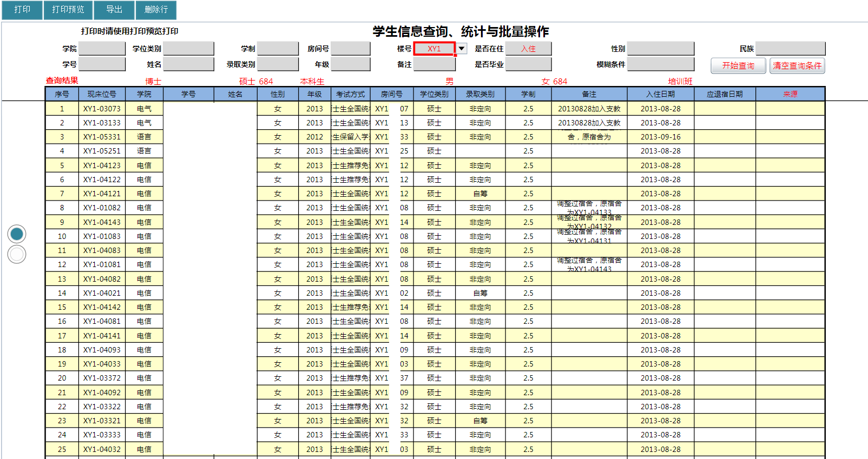Click bed number cell XY1-04092
868x459 pixels.
pos(102,393)
